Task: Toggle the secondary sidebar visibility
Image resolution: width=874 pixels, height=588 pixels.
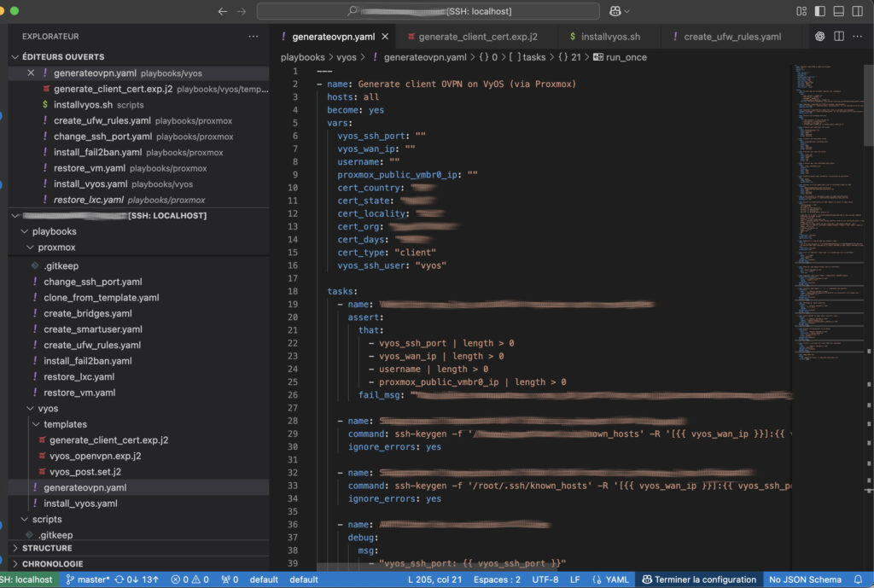Action: tap(858, 12)
